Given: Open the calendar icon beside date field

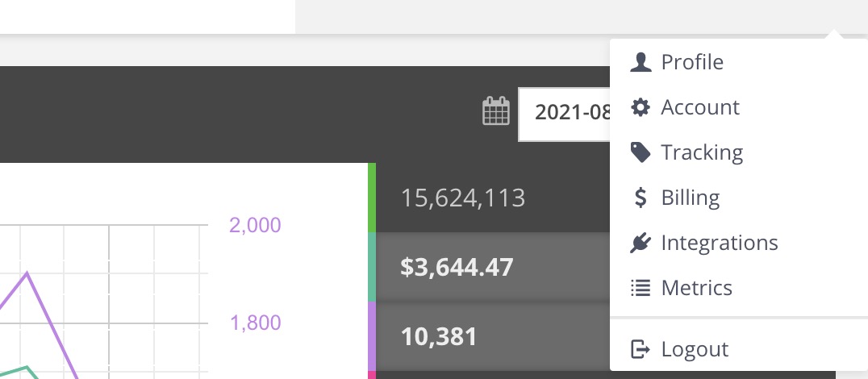Looking at the screenshot, I should tap(496, 110).
